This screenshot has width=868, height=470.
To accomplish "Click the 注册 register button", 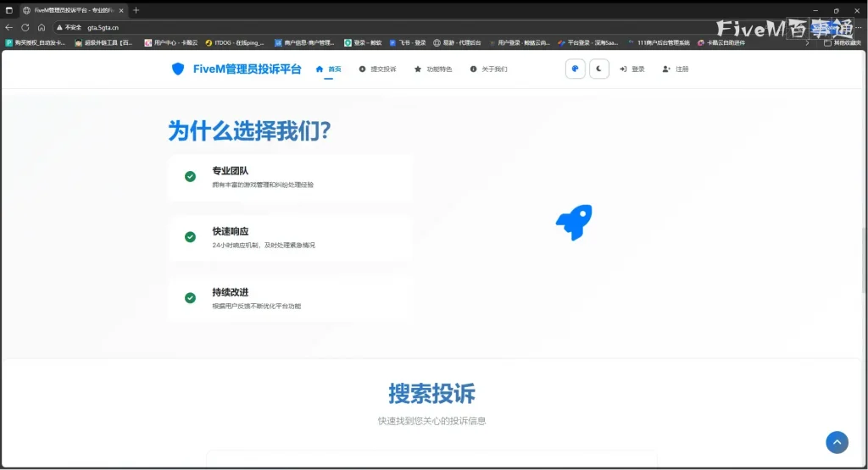I will [676, 69].
